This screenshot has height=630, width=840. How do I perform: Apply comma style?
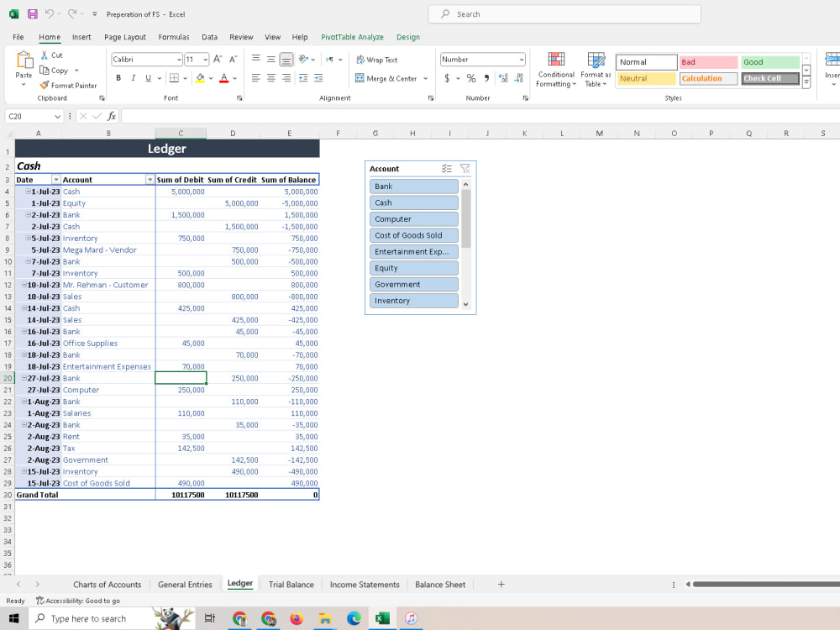tap(486, 78)
